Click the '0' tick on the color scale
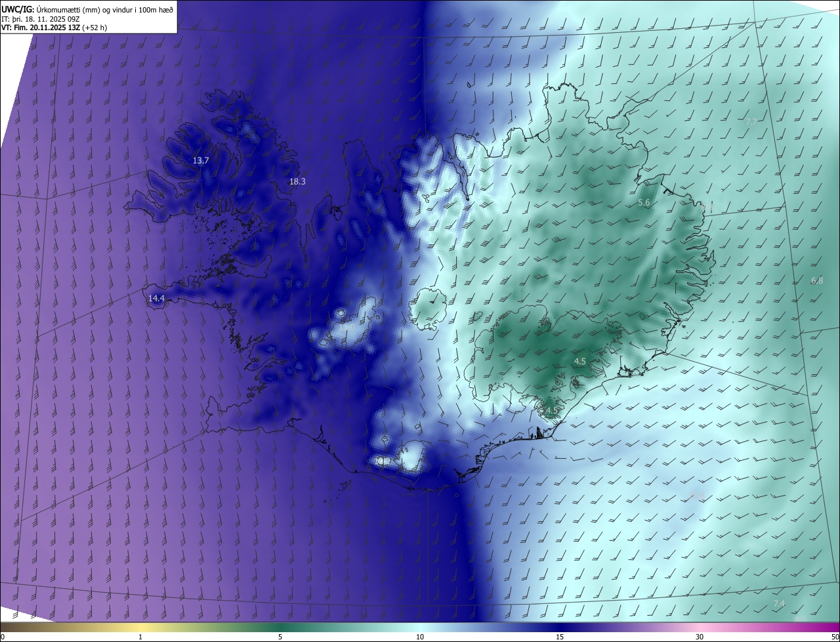Image resolution: width=840 pixels, height=642 pixels. (3, 637)
